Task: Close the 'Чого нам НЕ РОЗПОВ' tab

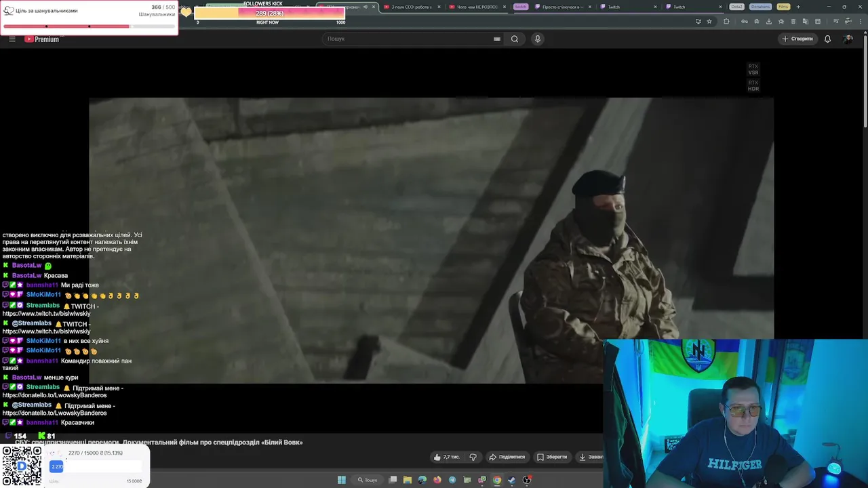Action: click(505, 7)
